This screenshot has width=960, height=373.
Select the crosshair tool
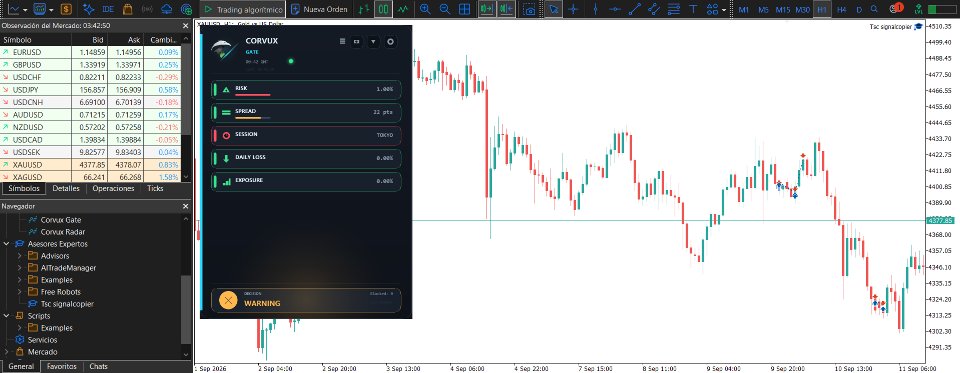click(x=573, y=9)
